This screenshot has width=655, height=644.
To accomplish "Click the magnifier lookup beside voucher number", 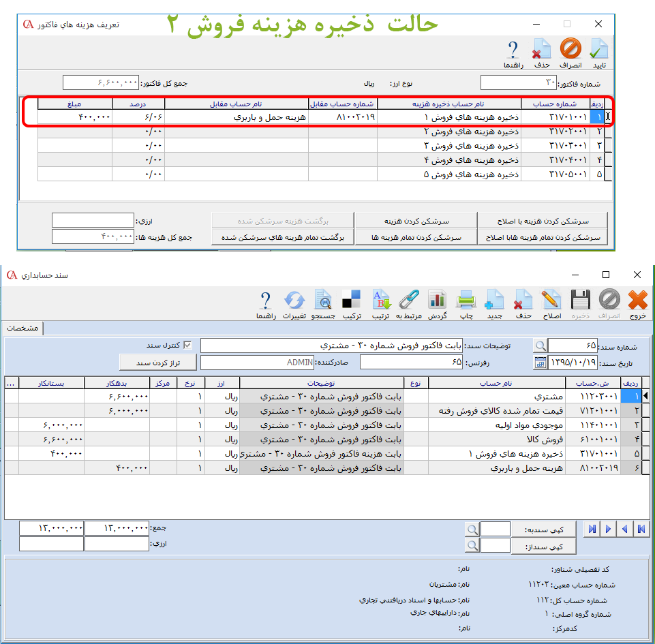I will (540, 346).
